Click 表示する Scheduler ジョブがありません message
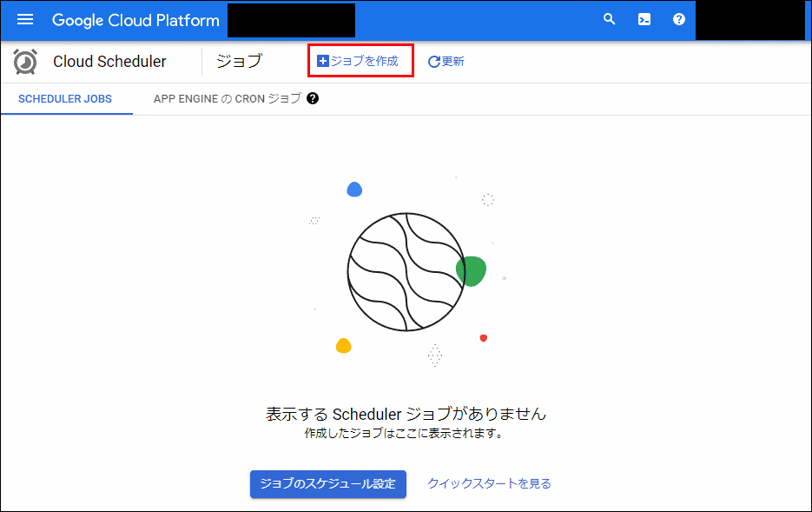 click(x=406, y=414)
